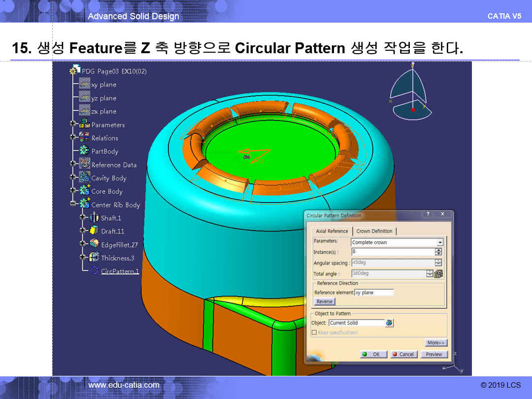Click the Shaft.1 feature icon
This screenshot has width=532, height=399.
click(95, 218)
